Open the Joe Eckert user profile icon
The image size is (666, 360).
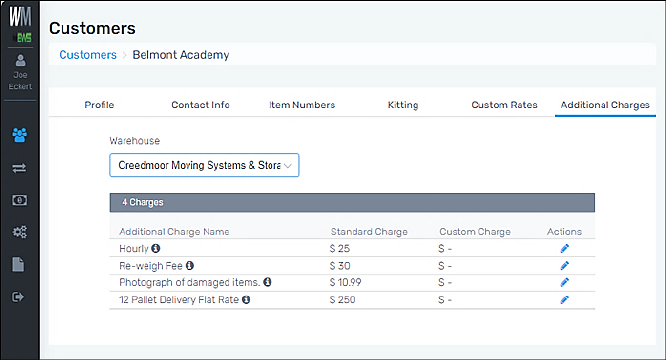pyautogui.click(x=20, y=60)
